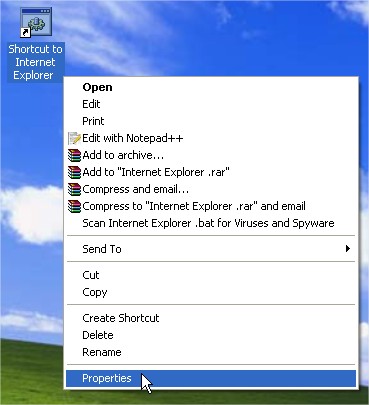Click the Notepad++ icon in the menu

pyautogui.click(x=74, y=138)
